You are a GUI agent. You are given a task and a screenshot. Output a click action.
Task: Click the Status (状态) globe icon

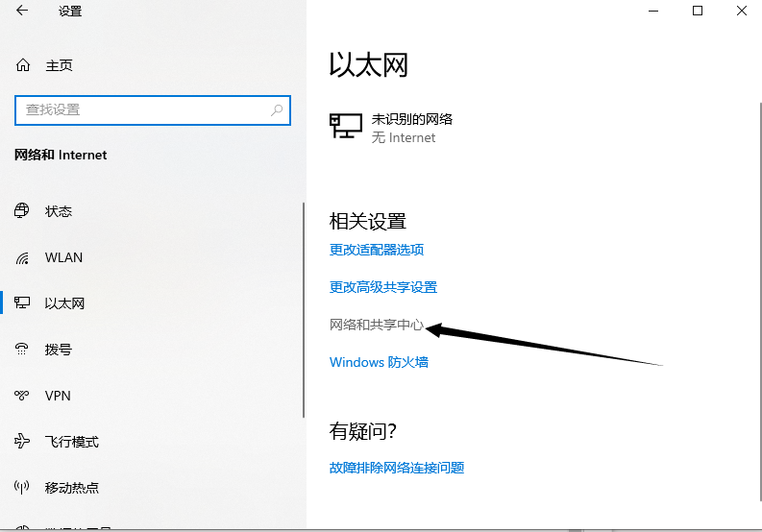click(23, 211)
